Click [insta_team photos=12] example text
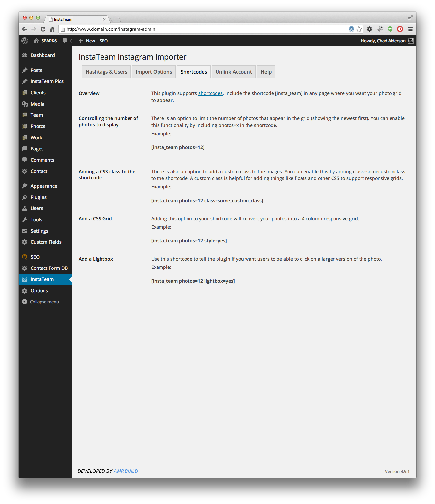435x504 pixels. point(178,147)
